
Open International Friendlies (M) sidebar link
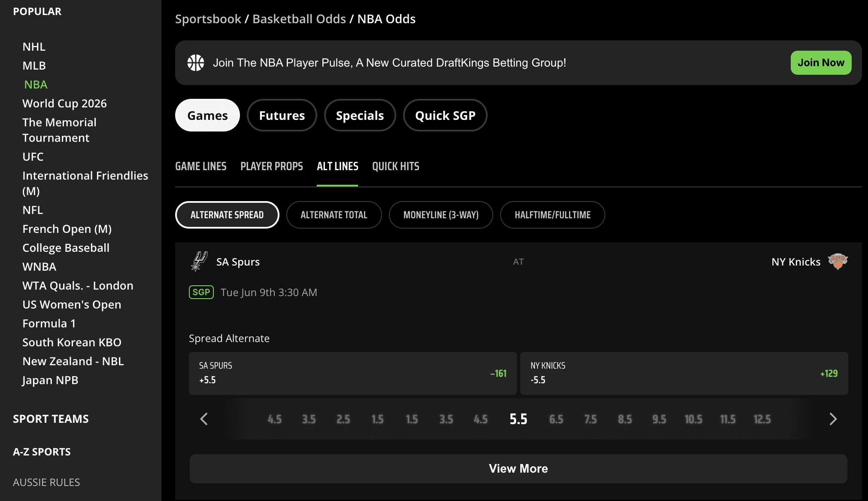tap(85, 183)
